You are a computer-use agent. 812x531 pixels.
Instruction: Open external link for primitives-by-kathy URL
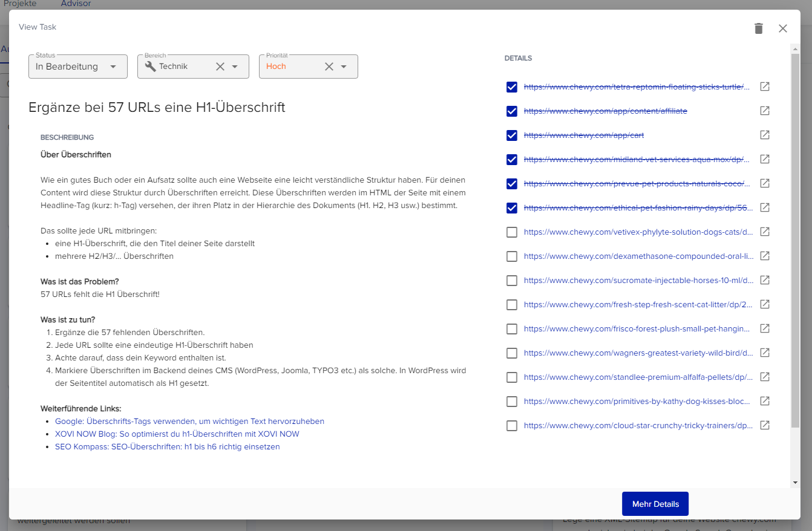765,401
